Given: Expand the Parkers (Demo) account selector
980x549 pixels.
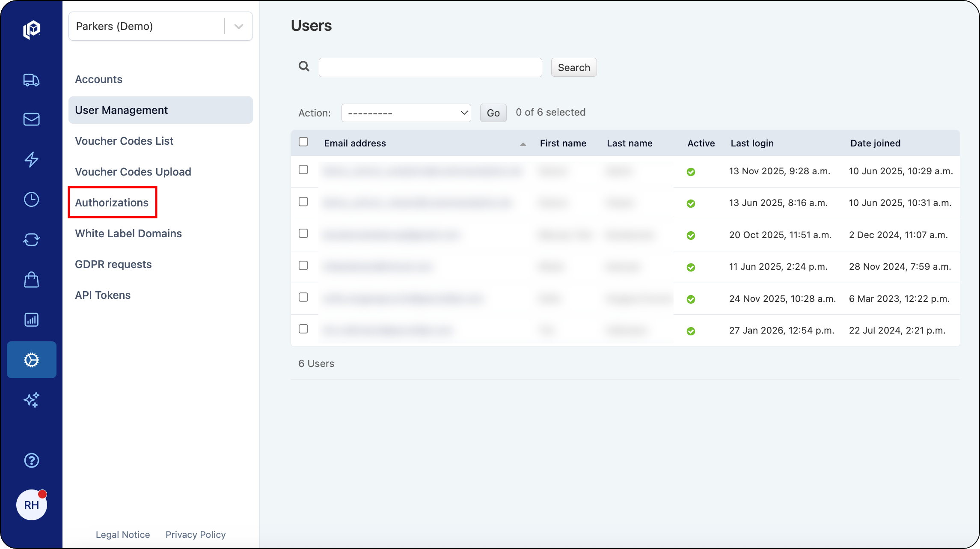Looking at the screenshot, I should tap(238, 26).
